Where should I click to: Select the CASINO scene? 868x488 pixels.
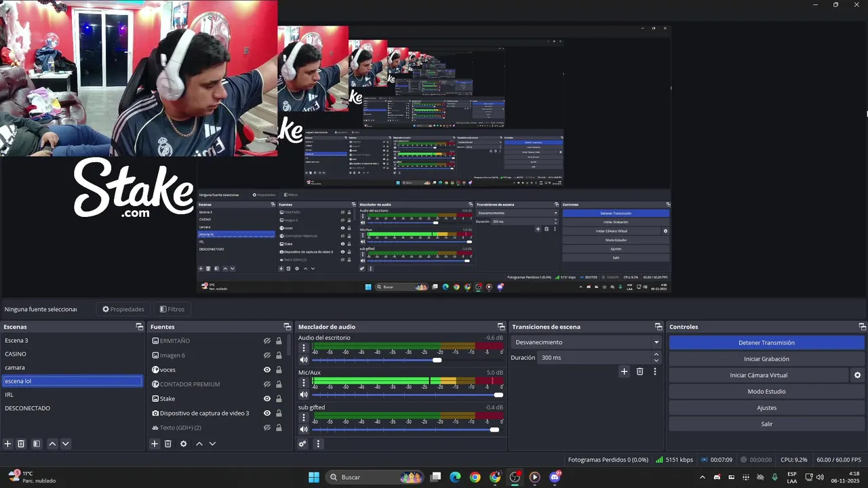(x=72, y=354)
